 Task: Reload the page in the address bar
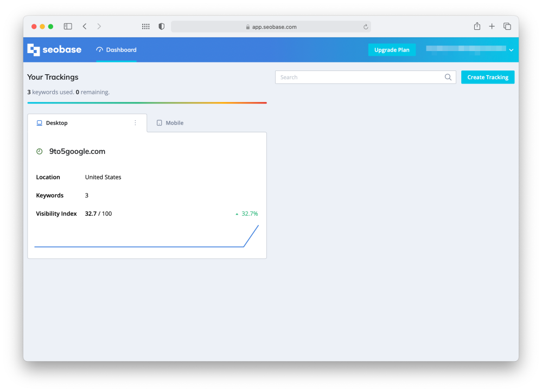[366, 27]
